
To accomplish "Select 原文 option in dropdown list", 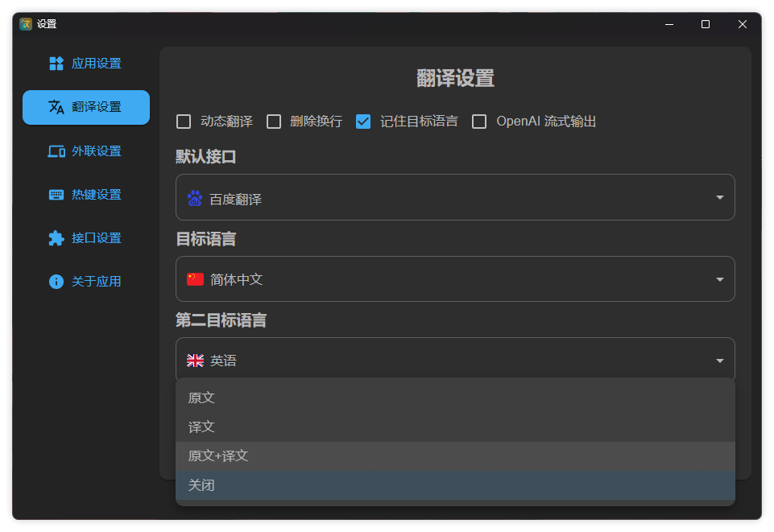I will tap(455, 398).
